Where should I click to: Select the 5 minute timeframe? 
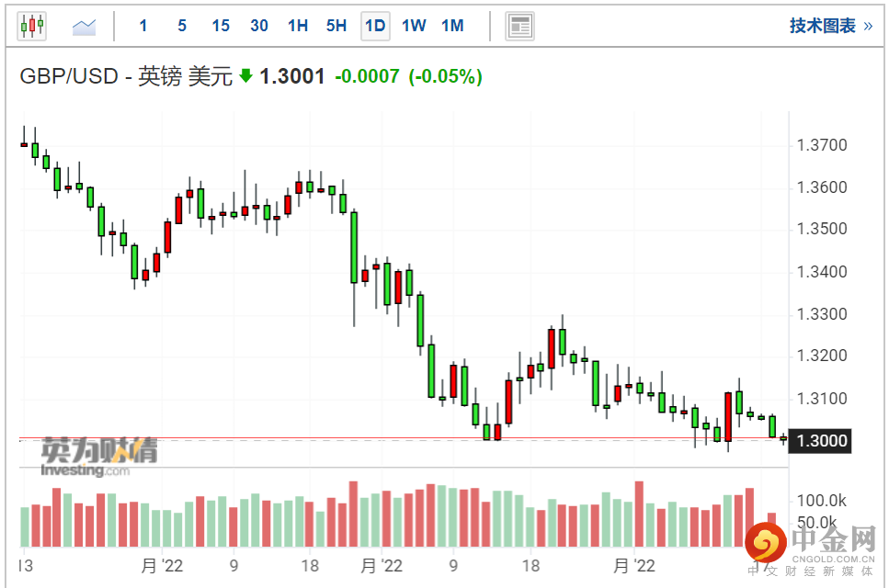click(x=182, y=26)
